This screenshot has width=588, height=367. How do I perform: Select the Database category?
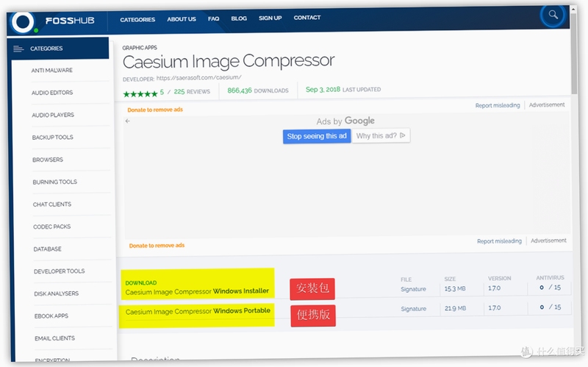pos(47,249)
